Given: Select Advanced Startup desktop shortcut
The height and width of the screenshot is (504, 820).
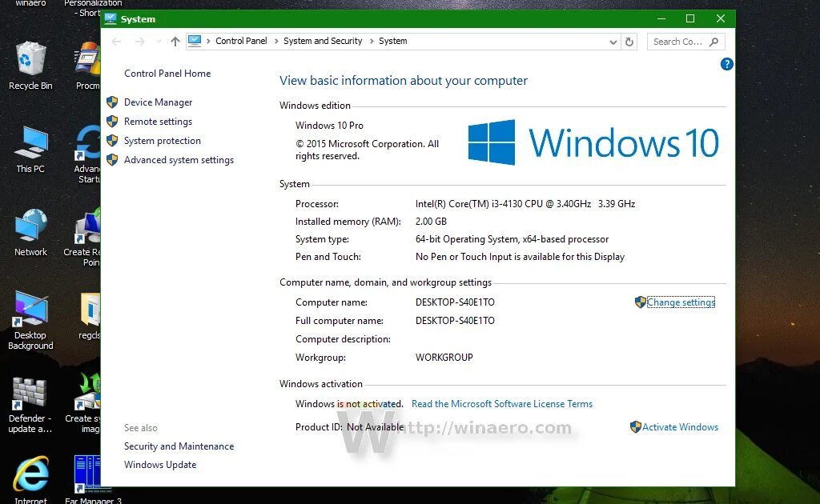Looking at the screenshot, I should (x=86, y=154).
